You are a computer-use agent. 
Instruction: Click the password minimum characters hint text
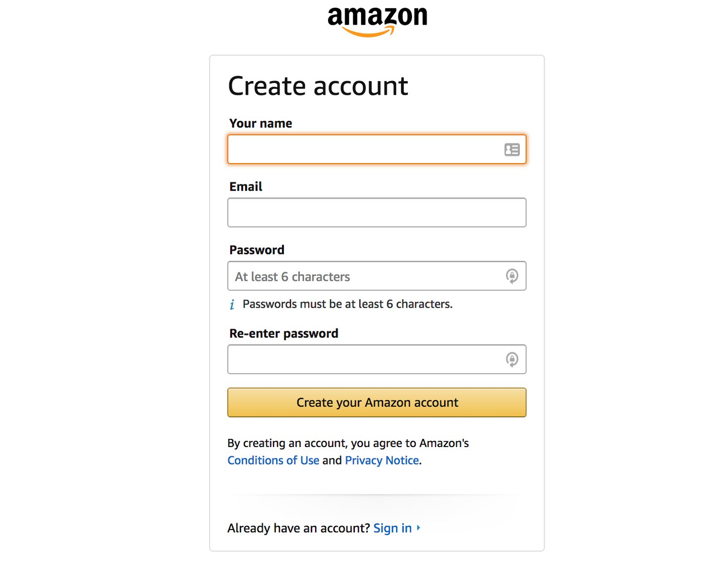pos(347,304)
